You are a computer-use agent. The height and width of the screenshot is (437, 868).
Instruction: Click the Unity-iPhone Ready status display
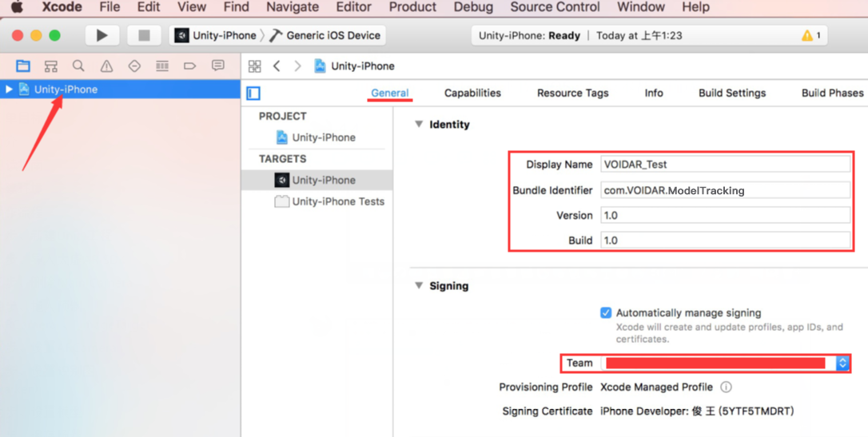pos(649,36)
